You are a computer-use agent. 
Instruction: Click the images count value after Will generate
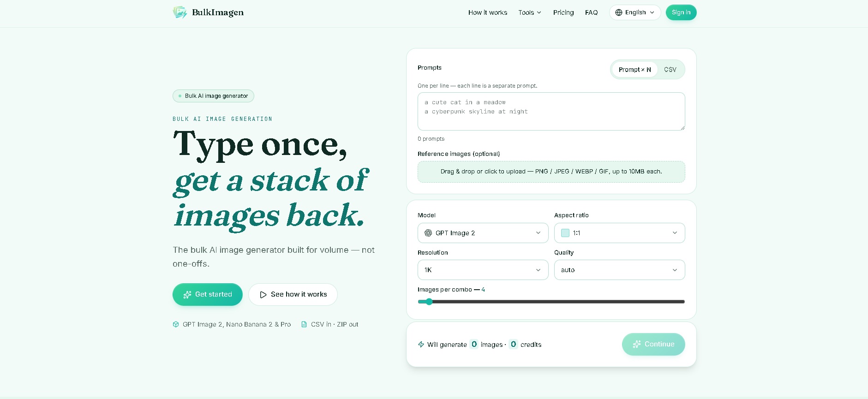pos(474,344)
